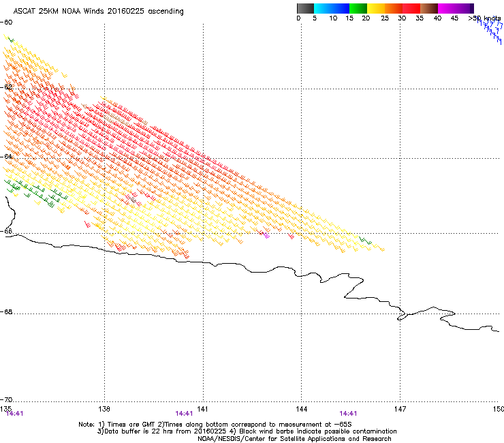
Task: Choose the brown 35-40 knots color bar segment
Action: tap(429, 8)
